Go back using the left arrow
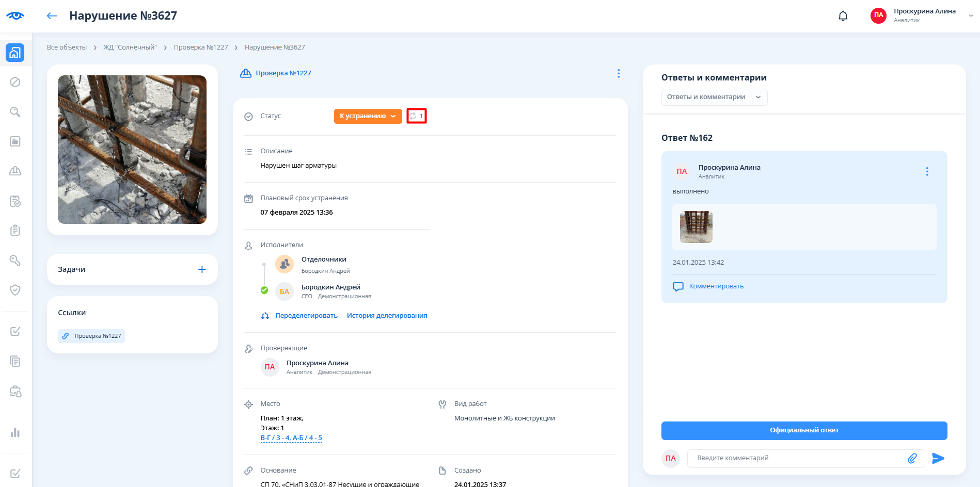The height and width of the screenshot is (487, 980). tap(52, 16)
